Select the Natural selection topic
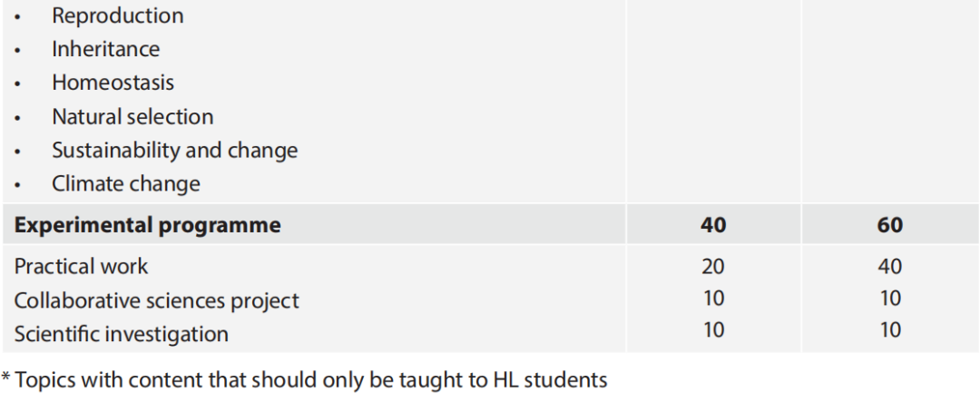This screenshot has height=403, width=980. 132,116
